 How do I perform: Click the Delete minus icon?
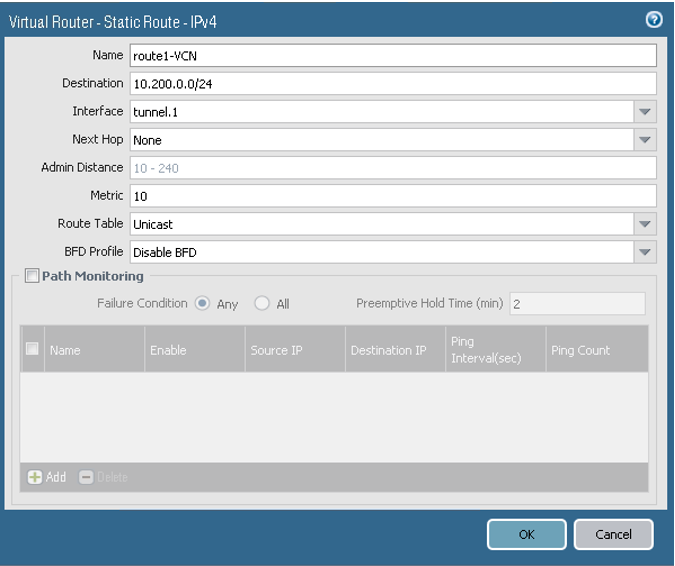tap(86, 477)
